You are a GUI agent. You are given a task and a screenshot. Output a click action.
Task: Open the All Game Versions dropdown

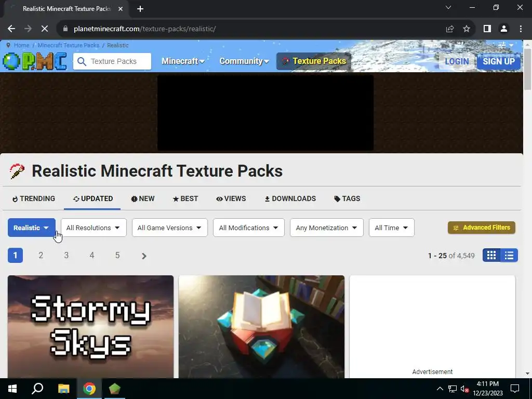click(170, 228)
